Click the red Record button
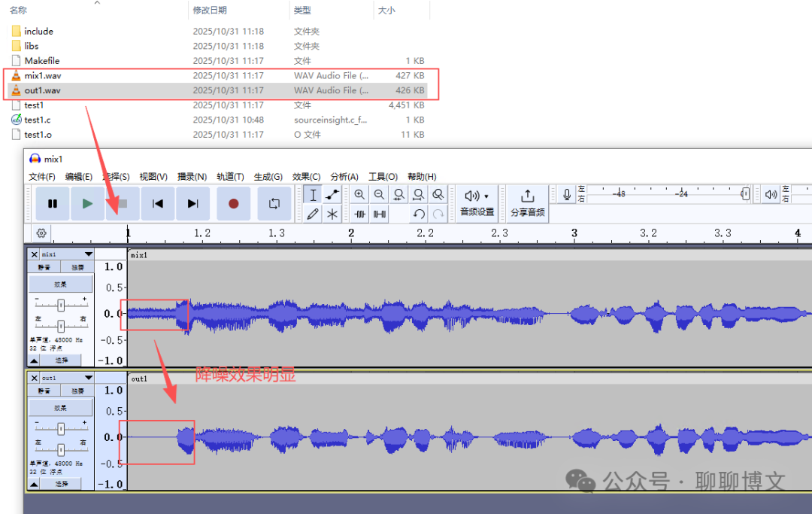 [234, 204]
